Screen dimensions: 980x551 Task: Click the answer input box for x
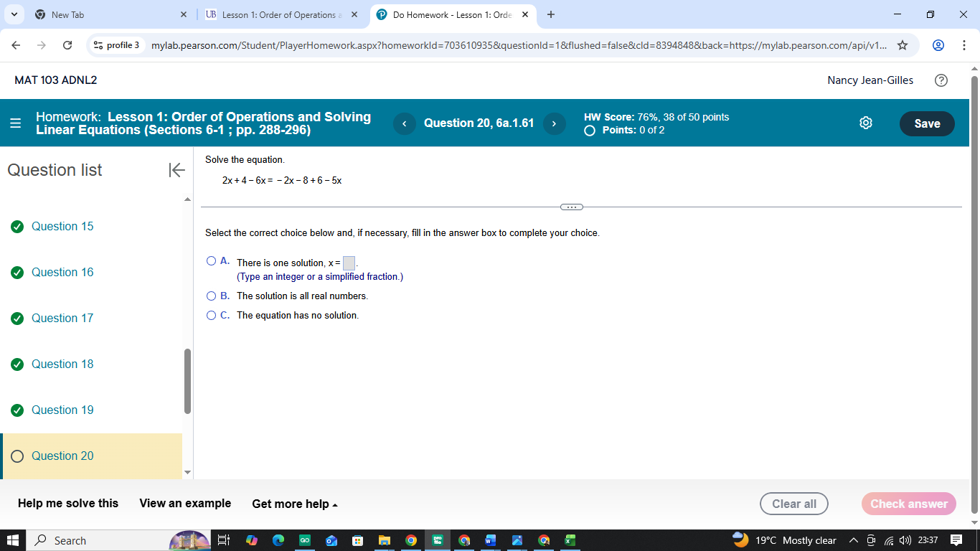click(x=349, y=263)
